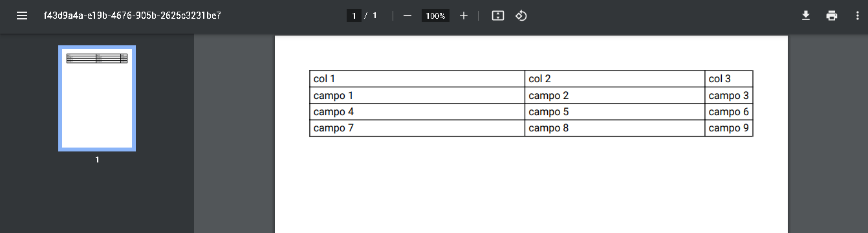868x233 pixels.
Task: Print the document
Action: click(832, 16)
